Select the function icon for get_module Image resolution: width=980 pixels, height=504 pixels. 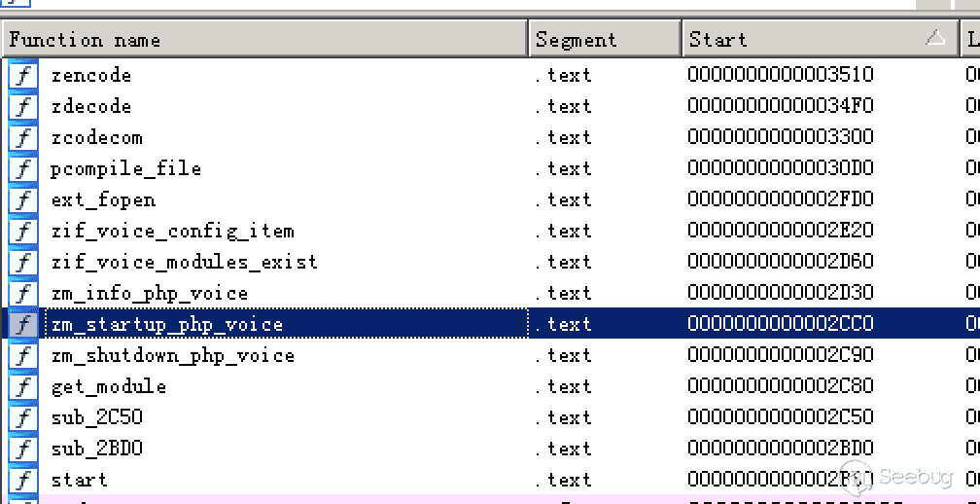(x=23, y=386)
